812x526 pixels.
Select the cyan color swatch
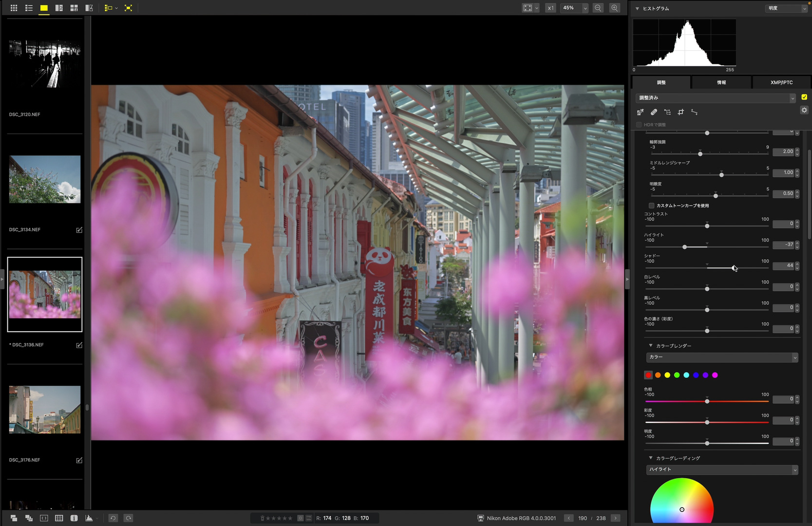(x=686, y=375)
